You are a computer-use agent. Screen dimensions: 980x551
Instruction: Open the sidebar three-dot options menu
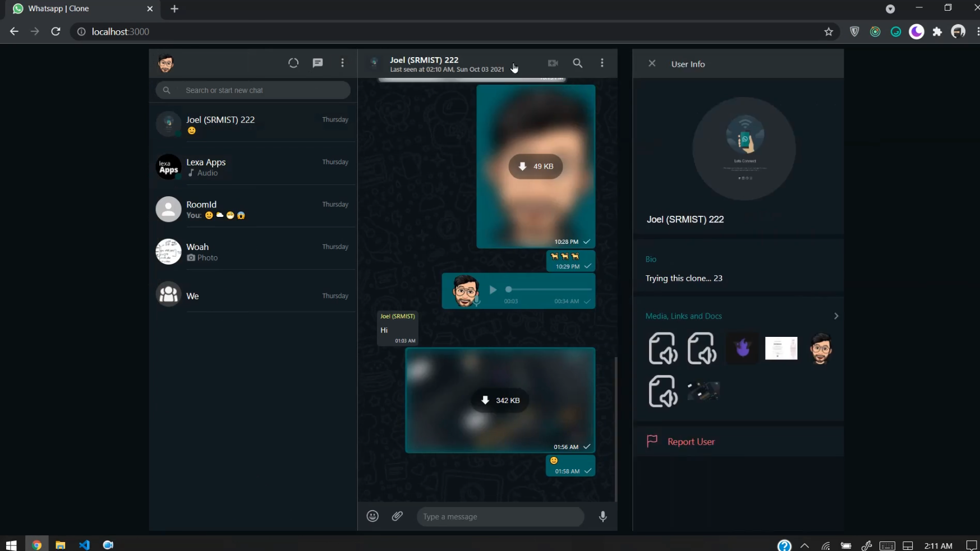[x=343, y=63]
